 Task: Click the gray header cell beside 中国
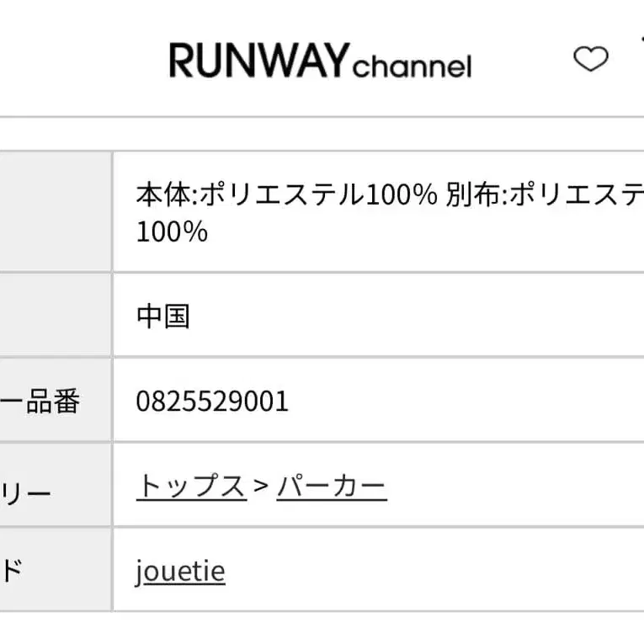click(x=56, y=317)
